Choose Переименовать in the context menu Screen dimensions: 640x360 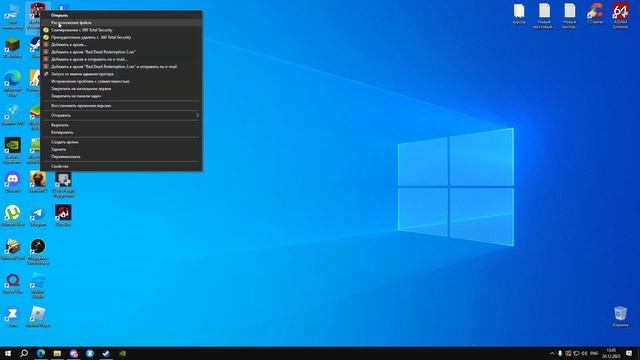121,157
